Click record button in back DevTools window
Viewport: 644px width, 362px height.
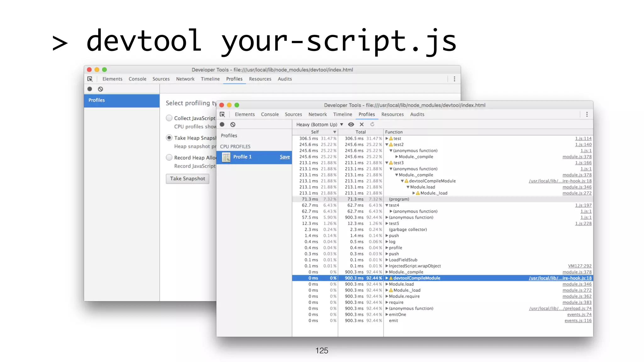90,89
